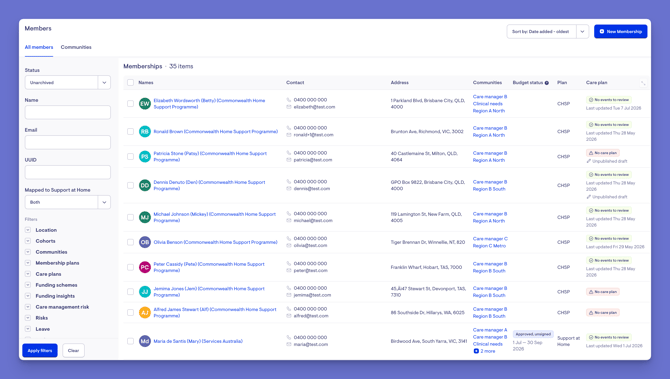The width and height of the screenshot is (670, 379).
Task: Open Olivia Benson's membership link
Action: (215, 242)
